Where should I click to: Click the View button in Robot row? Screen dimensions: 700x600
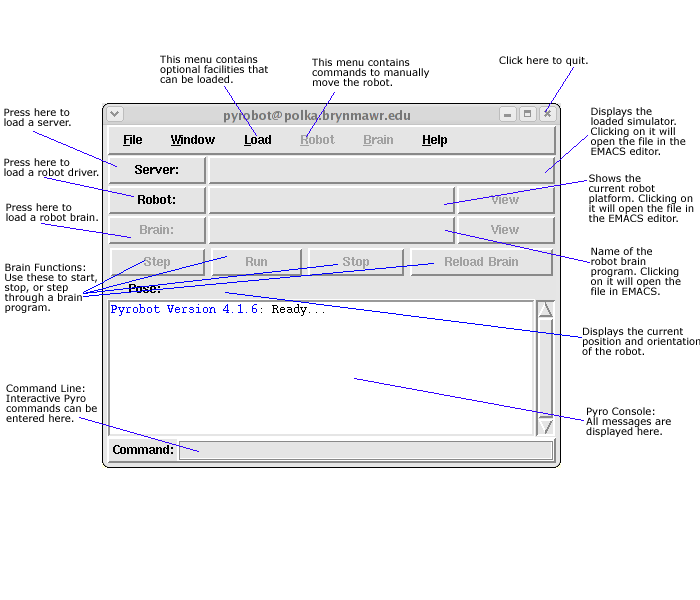click(x=505, y=200)
